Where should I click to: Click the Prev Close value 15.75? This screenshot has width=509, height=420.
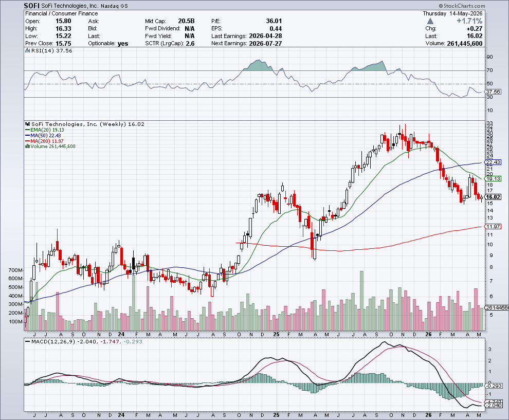[x=63, y=44]
